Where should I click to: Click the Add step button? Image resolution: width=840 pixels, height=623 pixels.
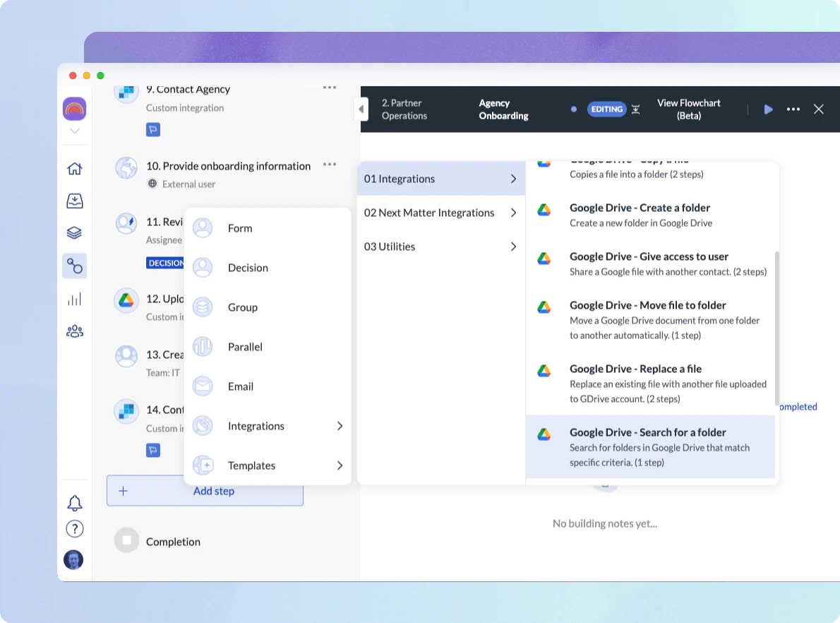205,491
